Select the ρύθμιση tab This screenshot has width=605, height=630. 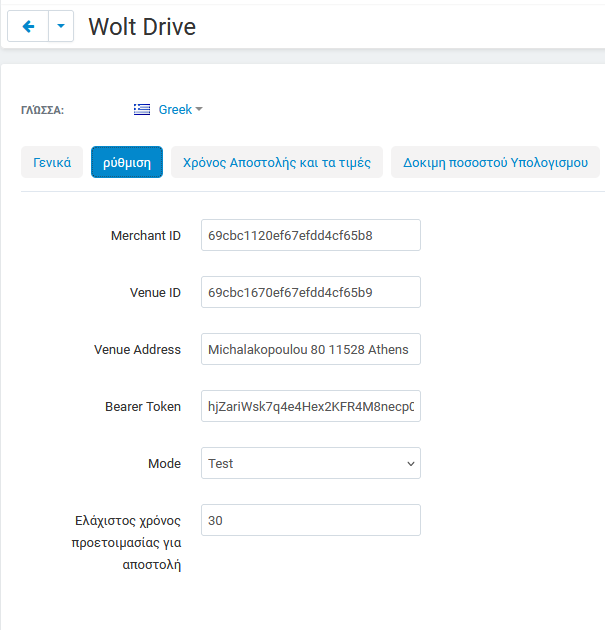point(127,162)
